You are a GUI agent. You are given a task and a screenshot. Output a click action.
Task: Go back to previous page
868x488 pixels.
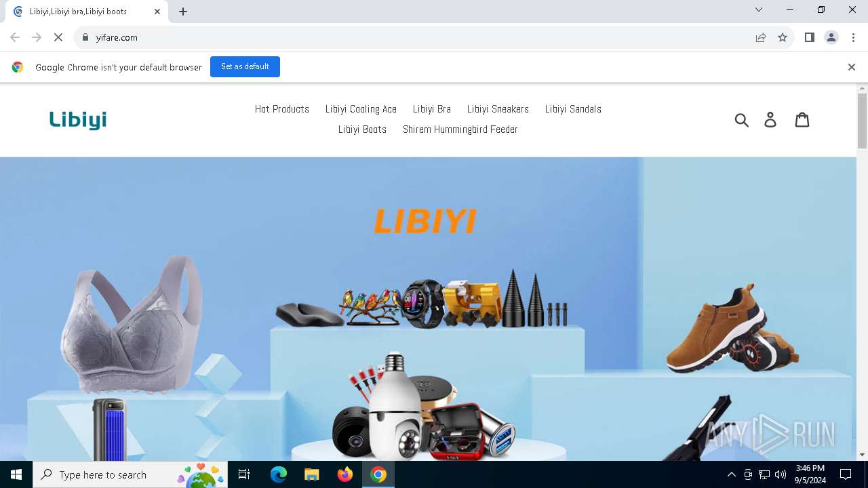pyautogui.click(x=15, y=37)
